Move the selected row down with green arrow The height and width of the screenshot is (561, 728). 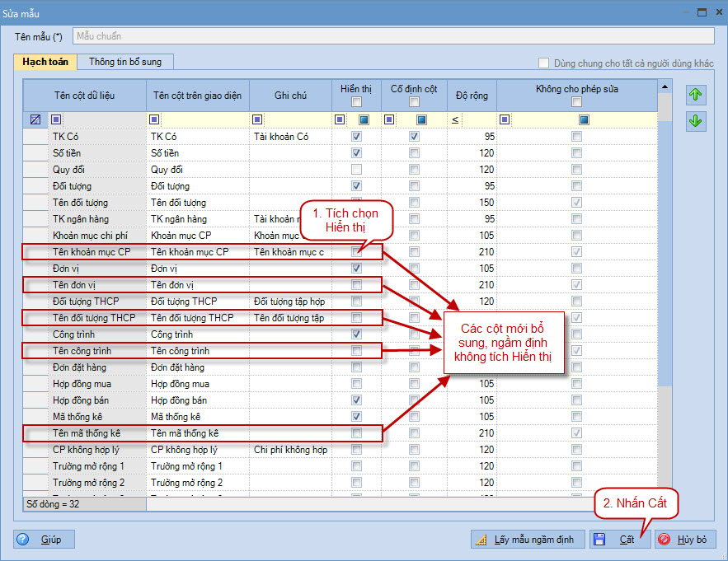(696, 122)
